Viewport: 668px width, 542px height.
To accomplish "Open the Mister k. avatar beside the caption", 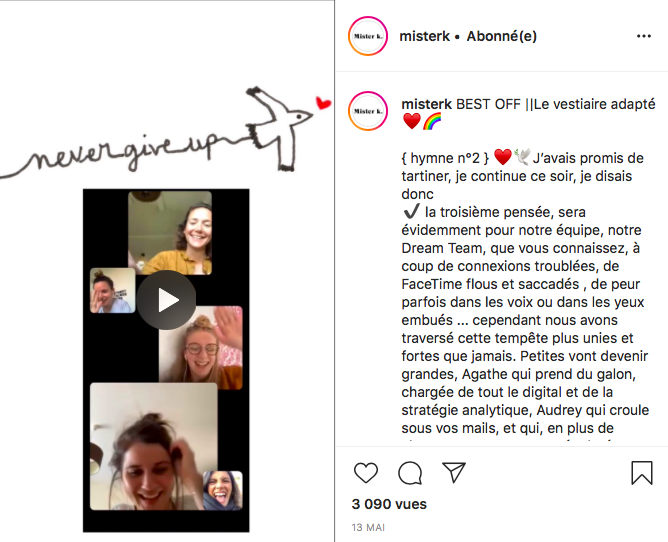I will tap(368, 111).
